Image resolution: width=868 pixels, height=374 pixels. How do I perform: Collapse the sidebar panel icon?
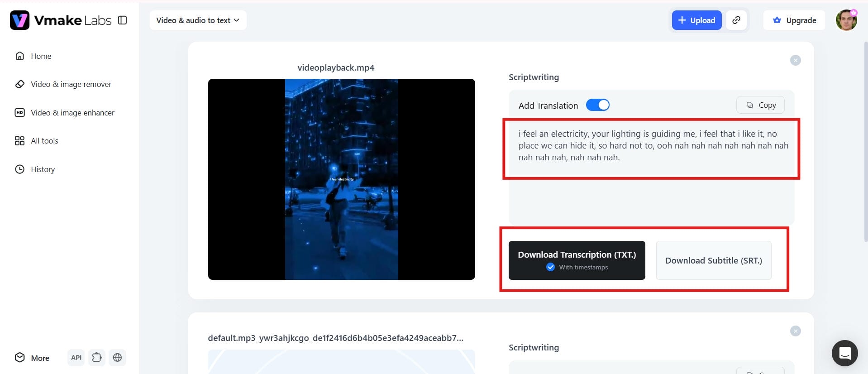[x=122, y=20]
